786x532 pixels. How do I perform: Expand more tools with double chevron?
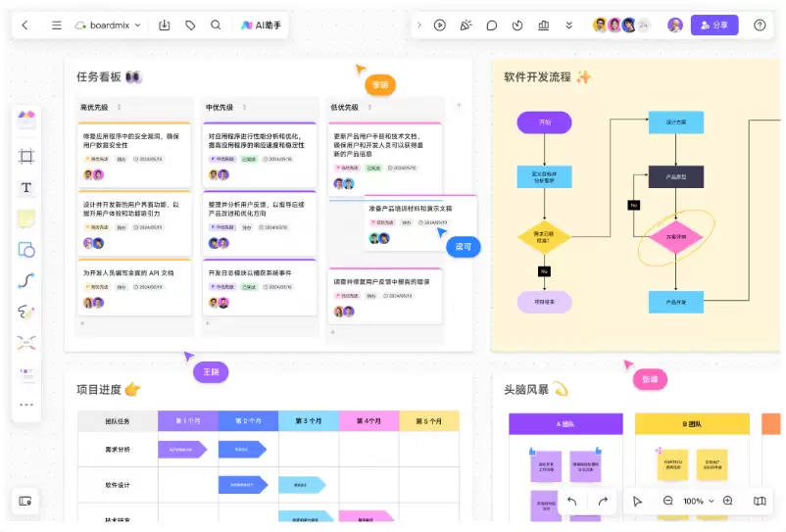pos(569,25)
